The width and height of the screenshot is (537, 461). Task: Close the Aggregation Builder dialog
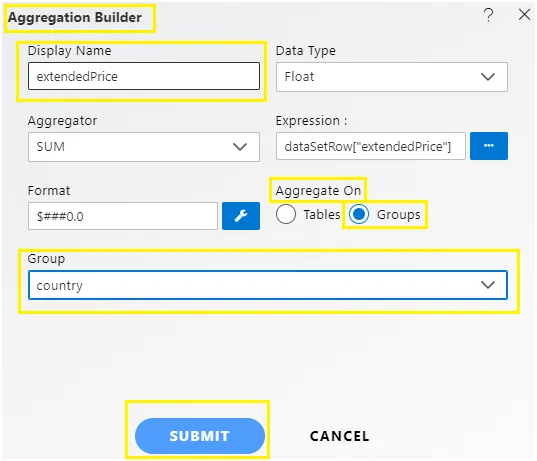point(524,15)
